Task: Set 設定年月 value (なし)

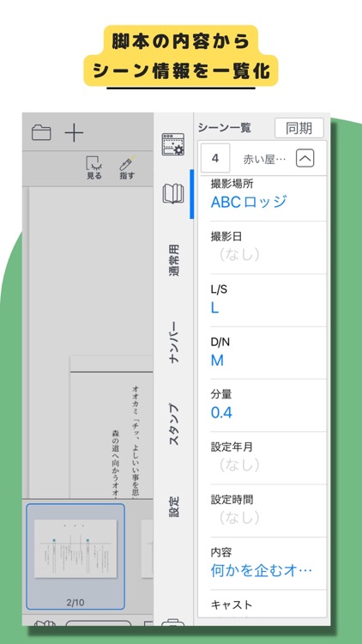Action: 239,465
